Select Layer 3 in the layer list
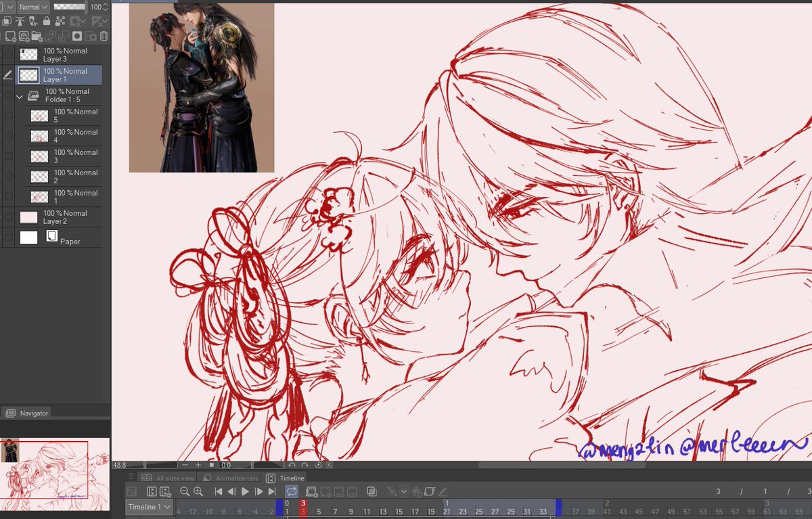Viewport: 812px width, 519px height. [x=58, y=55]
